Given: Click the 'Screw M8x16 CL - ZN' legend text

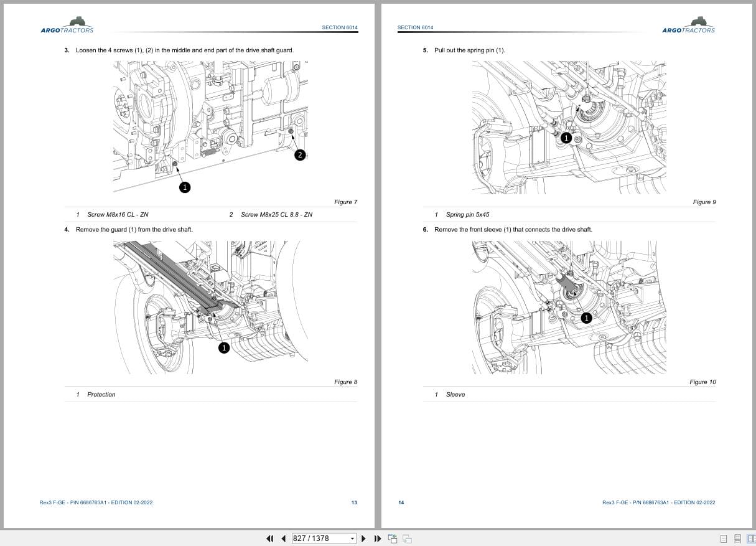Looking at the screenshot, I should 118,215.
